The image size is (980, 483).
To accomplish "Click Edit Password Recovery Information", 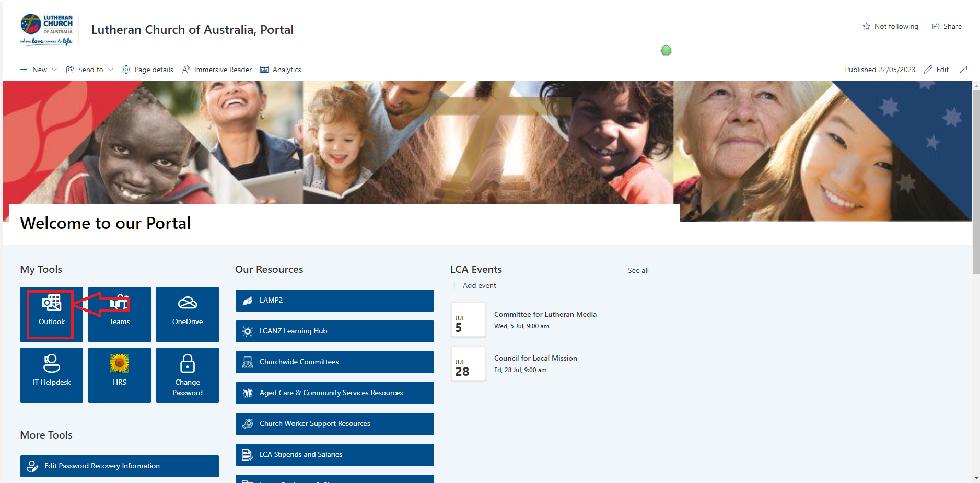I will pos(120,466).
